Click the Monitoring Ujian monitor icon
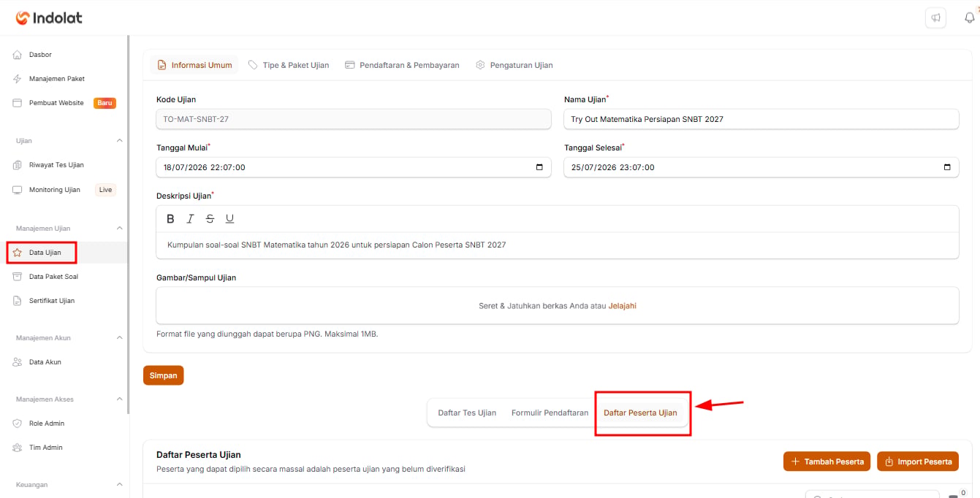 pos(18,190)
